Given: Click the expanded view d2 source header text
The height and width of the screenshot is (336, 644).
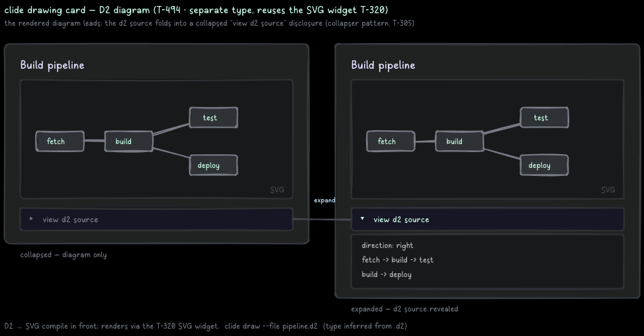Looking at the screenshot, I should pos(401,220).
